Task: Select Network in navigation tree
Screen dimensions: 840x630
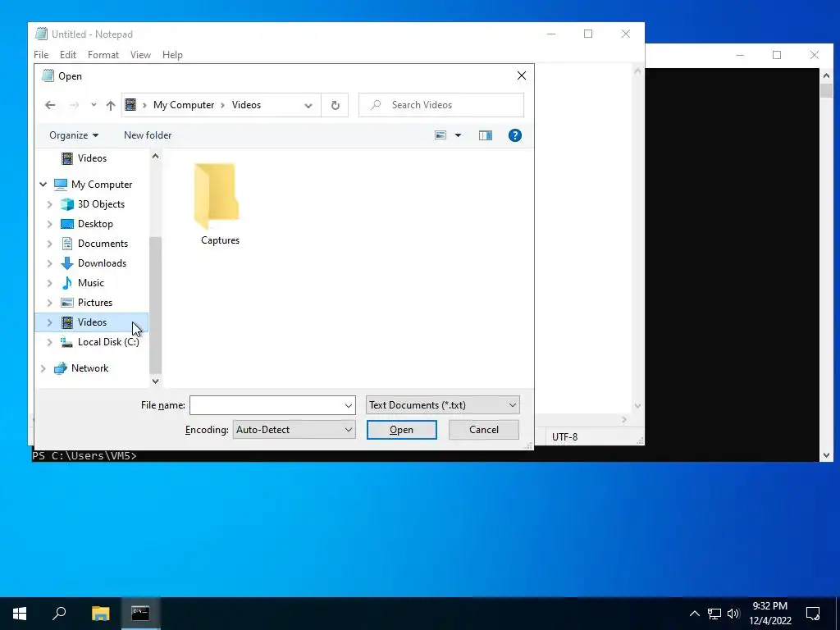Action: click(x=89, y=368)
